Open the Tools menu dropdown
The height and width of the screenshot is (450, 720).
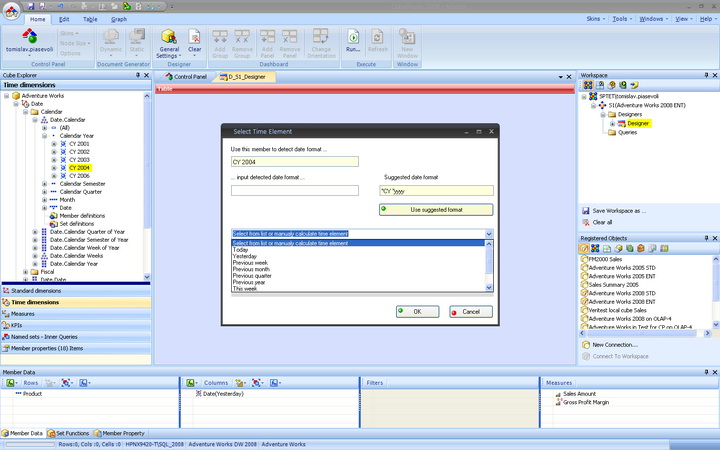click(622, 19)
